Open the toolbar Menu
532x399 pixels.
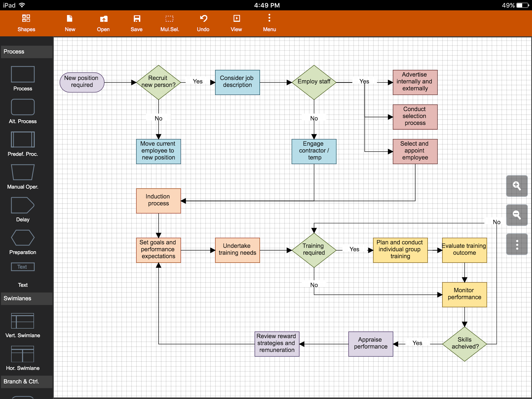[269, 23]
